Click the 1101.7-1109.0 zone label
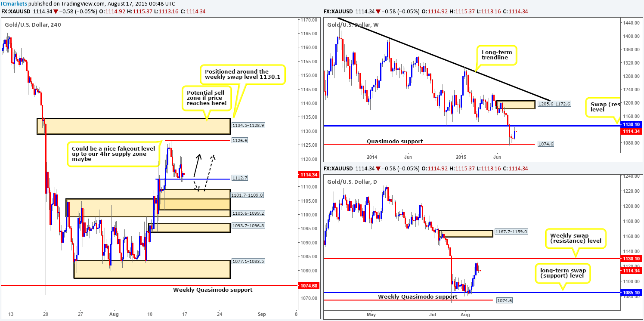 pos(247,195)
